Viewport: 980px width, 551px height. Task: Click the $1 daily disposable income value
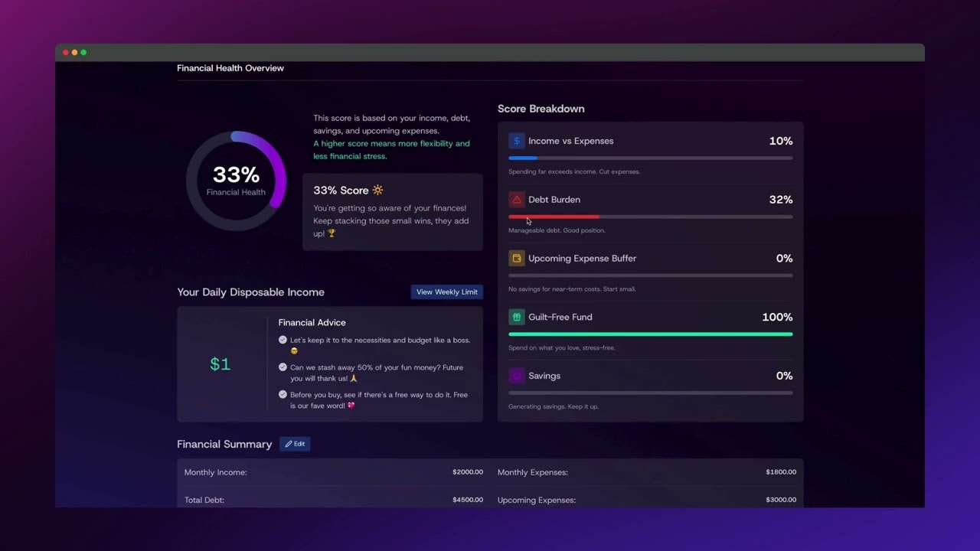(220, 364)
